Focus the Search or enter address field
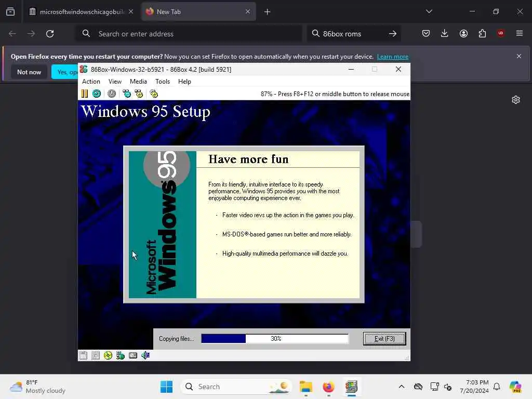532x399 pixels. tap(189, 34)
